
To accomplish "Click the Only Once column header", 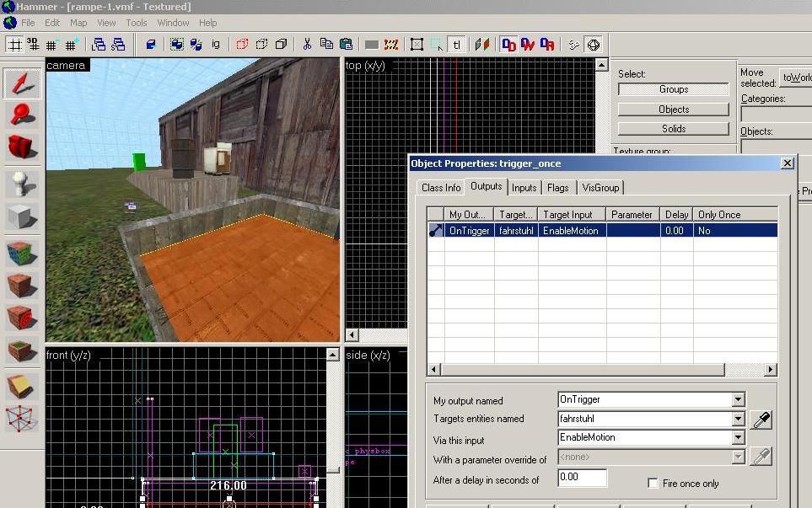I will [x=735, y=215].
